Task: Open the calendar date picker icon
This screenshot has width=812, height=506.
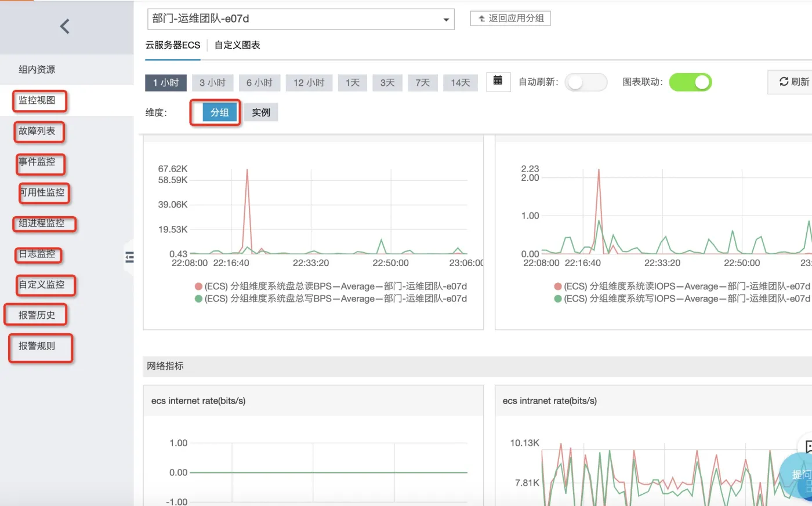Action: coord(498,81)
